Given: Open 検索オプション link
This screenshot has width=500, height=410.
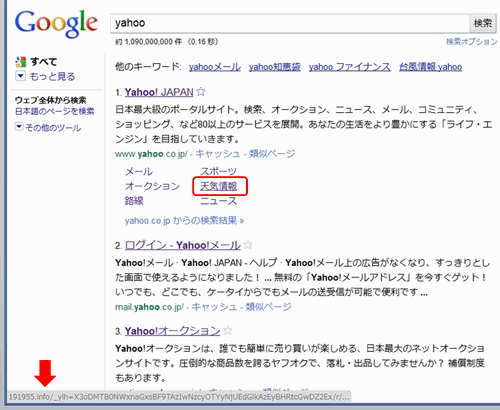Looking at the screenshot, I should [472, 42].
